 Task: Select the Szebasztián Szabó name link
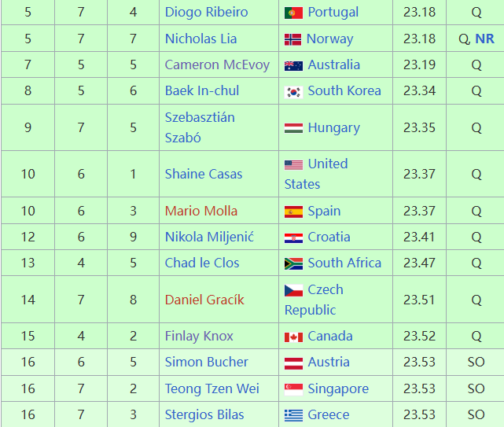(200, 127)
